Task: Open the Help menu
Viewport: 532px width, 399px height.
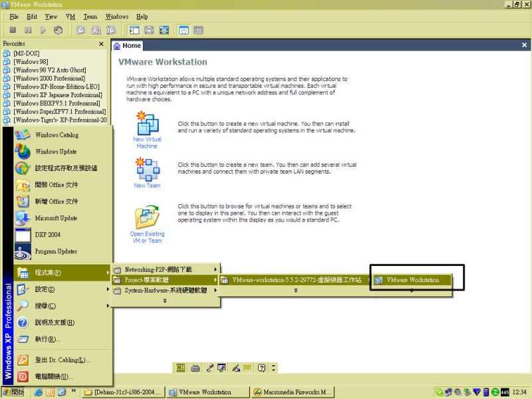Action: [142, 17]
